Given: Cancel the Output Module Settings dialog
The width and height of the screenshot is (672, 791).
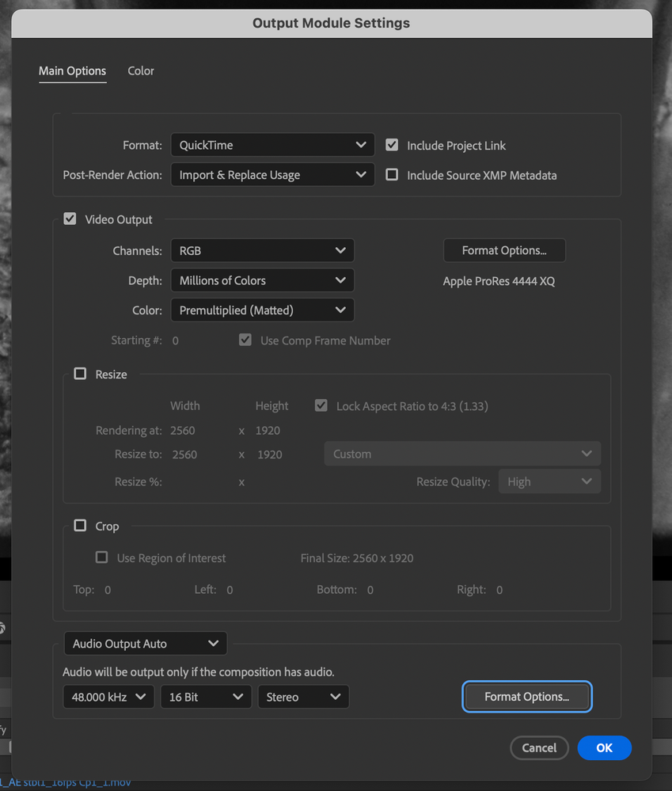Looking at the screenshot, I should (x=539, y=747).
